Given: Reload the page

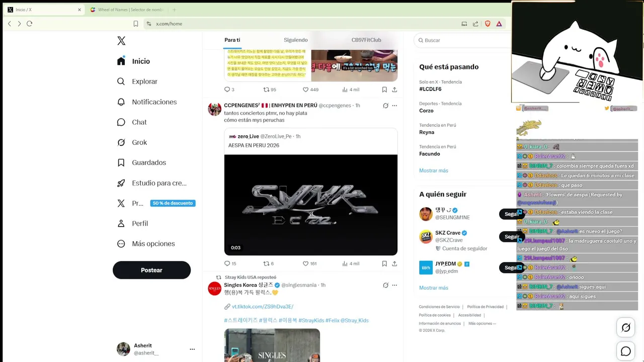Looking at the screenshot, I should pyautogui.click(x=29, y=24).
